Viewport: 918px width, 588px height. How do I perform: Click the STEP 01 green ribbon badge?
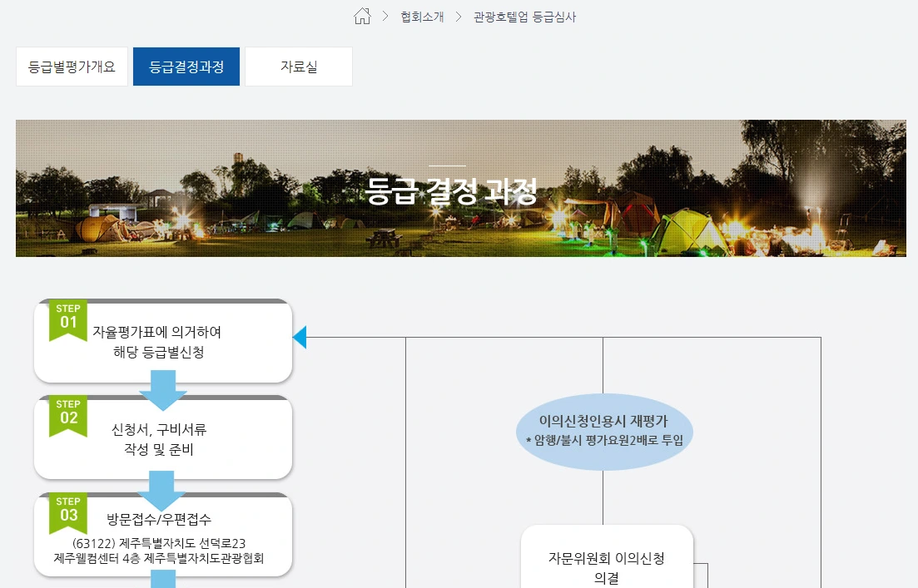tap(68, 317)
